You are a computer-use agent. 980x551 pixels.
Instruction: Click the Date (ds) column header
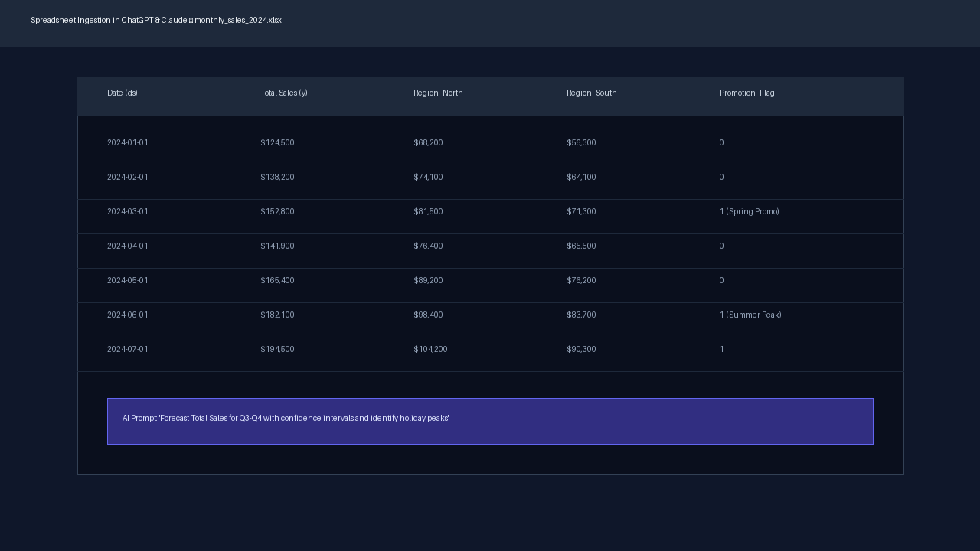pyautogui.click(x=122, y=93)
